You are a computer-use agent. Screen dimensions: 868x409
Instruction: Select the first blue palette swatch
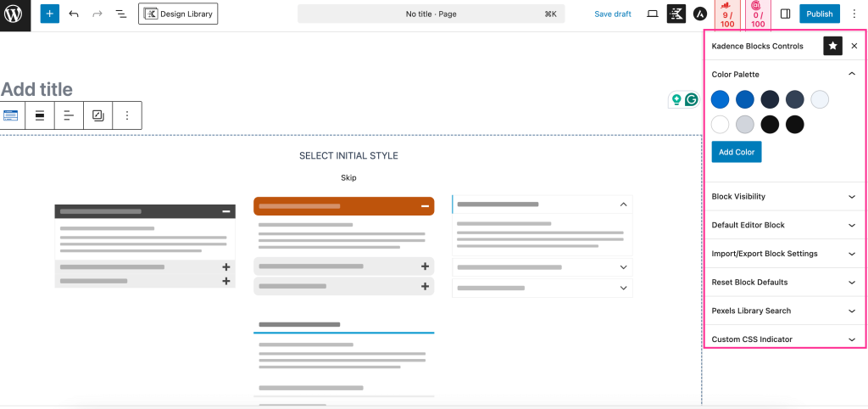pyautogui.click(x=720, y=99)
